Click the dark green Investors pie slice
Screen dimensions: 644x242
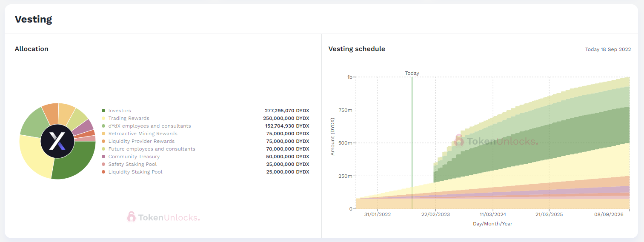point(77,162)
